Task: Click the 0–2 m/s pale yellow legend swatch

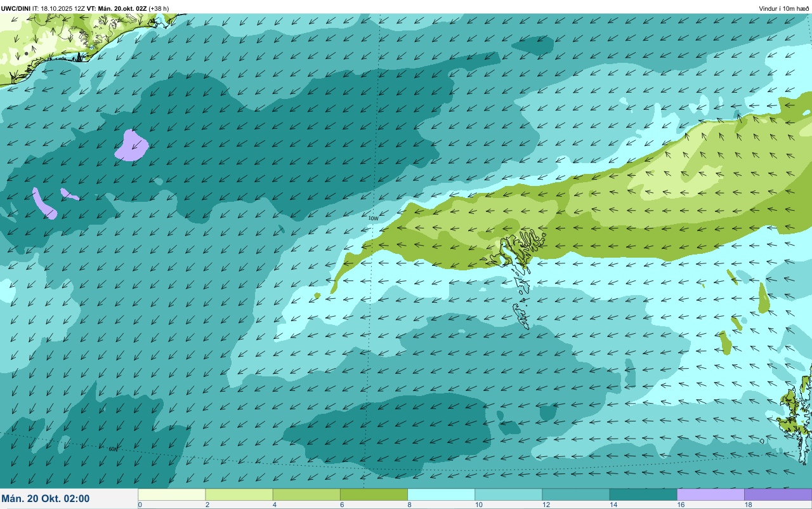Action: 172,494
